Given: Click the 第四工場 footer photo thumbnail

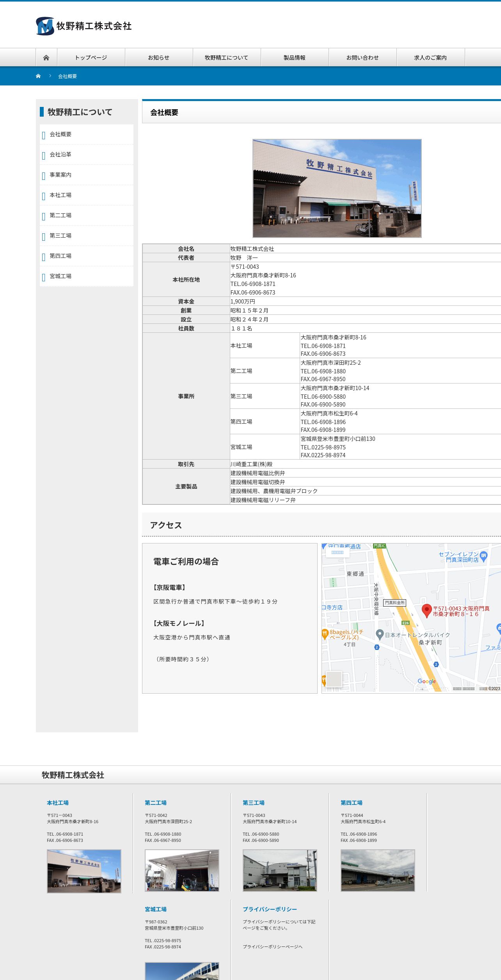Looking at the screenshot, I should tap(378, 870).
